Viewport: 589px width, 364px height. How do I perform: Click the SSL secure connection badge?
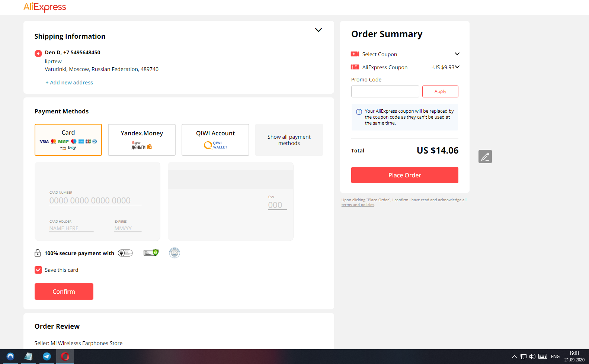pyautogui.click(x=151, y=253)
